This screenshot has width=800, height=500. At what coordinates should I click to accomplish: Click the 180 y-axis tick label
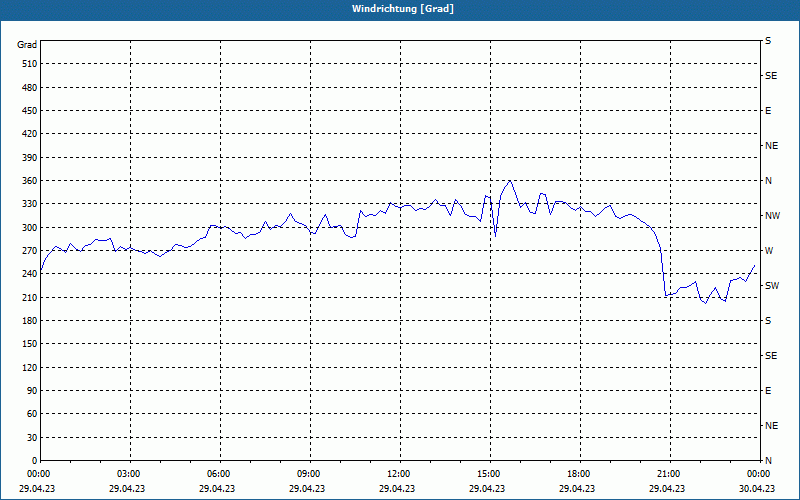tap(30, 320)
